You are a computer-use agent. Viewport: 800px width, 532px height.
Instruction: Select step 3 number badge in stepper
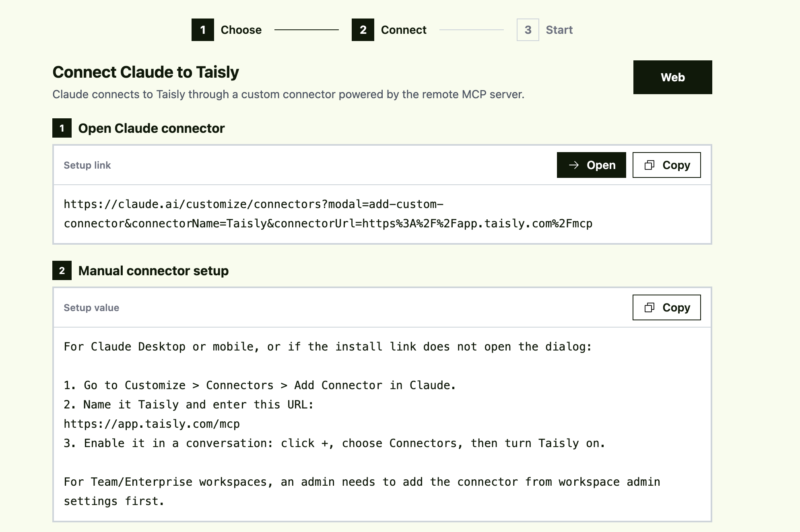click(528, 30)
